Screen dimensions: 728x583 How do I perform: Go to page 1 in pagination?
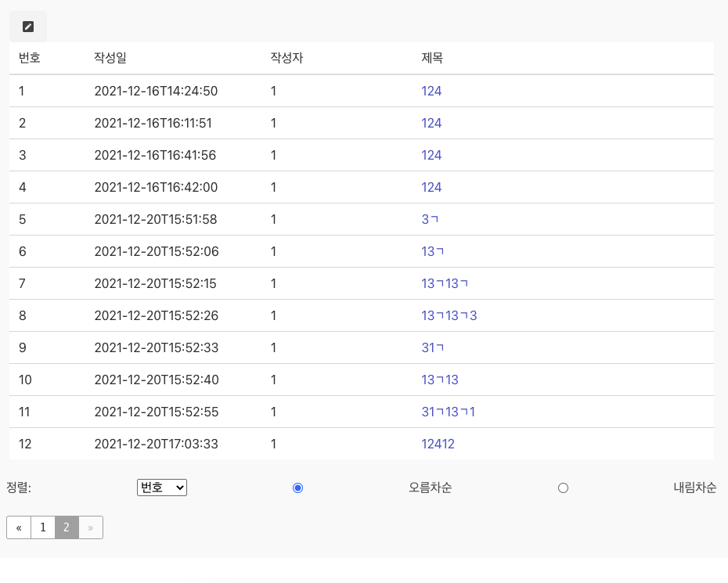click(x=43, y=527)
